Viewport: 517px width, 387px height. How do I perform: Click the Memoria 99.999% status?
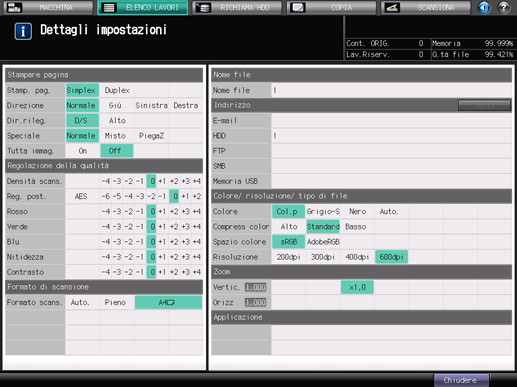[473, 43]
